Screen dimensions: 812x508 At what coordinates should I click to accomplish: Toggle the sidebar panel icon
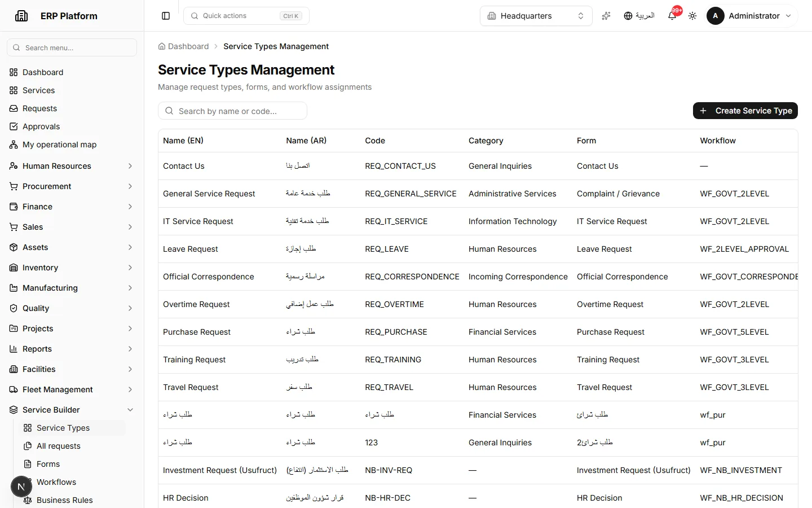(166, 16)
